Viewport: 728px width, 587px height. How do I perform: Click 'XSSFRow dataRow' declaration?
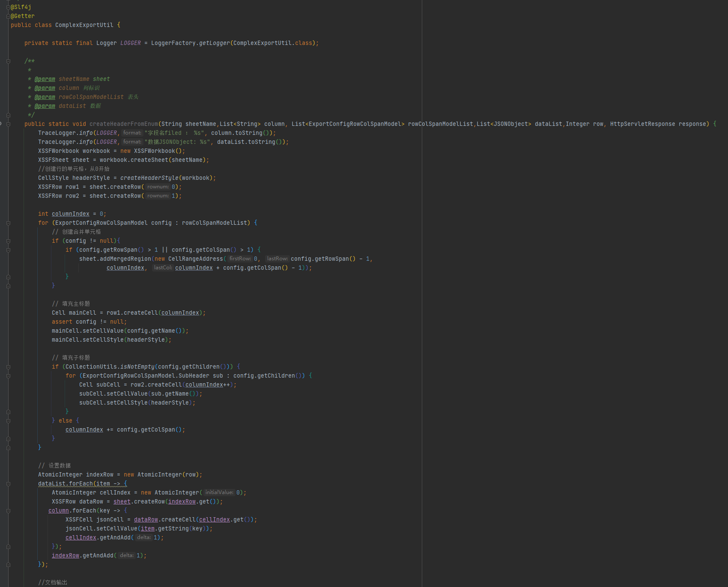(x=78, y=502)
